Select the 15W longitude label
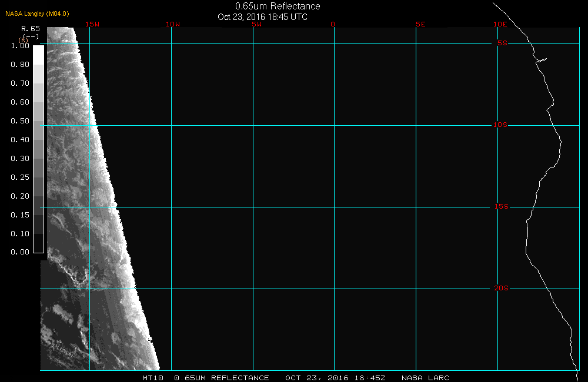588x382 pixels. [x=92, y=24]
